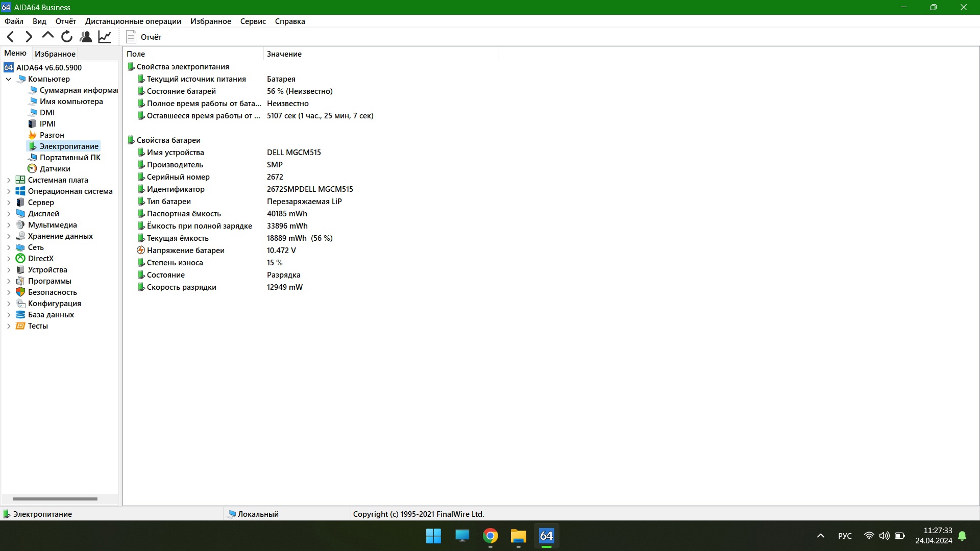Open the Отчёт menu in menu bar
Screen dimensions: 980x551
(66, 21)
